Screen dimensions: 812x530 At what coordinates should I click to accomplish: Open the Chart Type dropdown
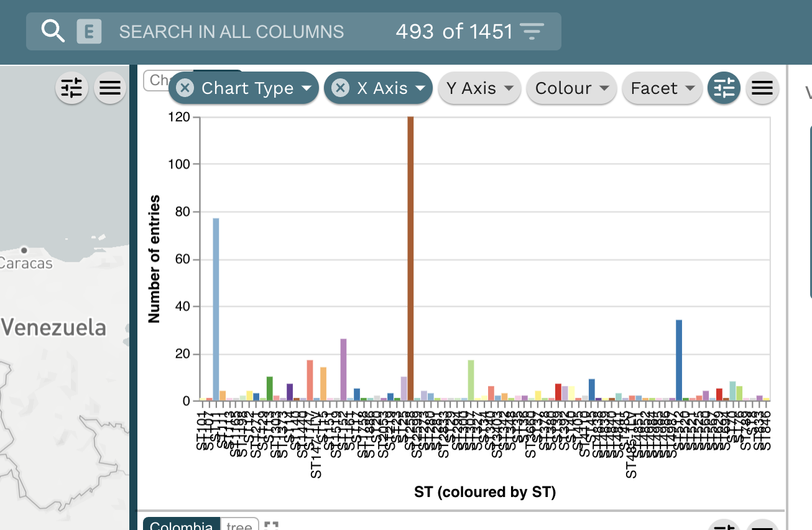(244, 88)
